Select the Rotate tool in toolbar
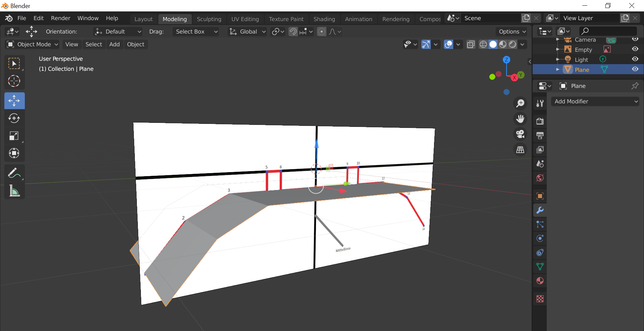 pyautogui.click(x=14, y=118)
